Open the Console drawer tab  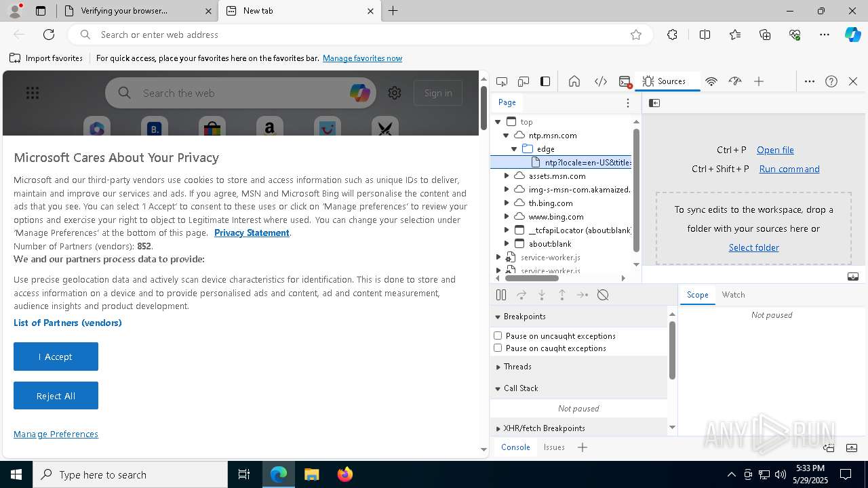click(x=515, y=447)
